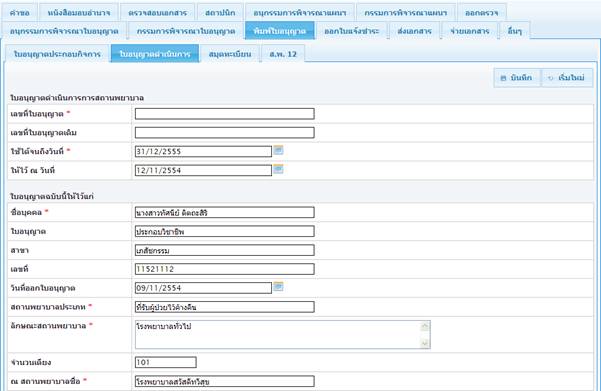Click the บันทึก save button
601x391 pixels.
(517, 78)
